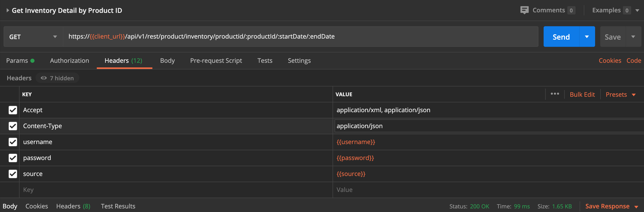Expand the request title disclosure triangle
644x212 pixels.
(8, 10)
